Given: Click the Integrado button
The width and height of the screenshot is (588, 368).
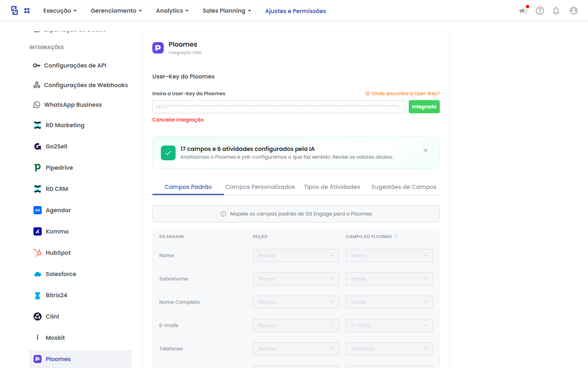Looking at the screenshot, I should coord(424,107).
